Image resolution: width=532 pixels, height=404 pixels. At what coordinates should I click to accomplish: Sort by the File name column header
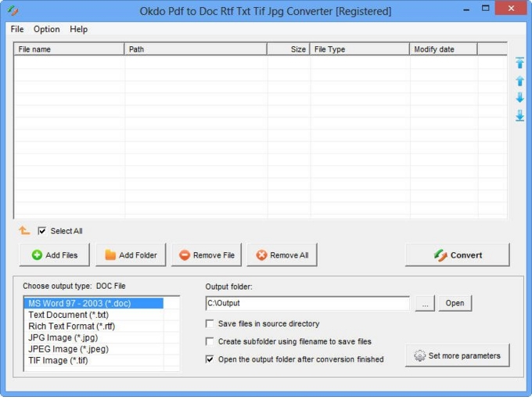pyautogui.click(x=69, y=49)
